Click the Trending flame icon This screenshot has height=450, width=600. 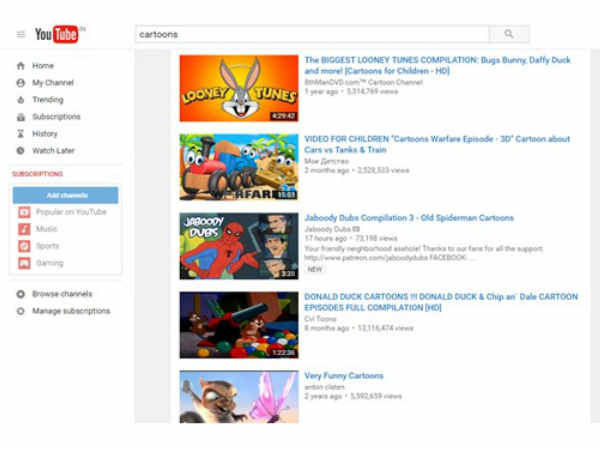21,100
